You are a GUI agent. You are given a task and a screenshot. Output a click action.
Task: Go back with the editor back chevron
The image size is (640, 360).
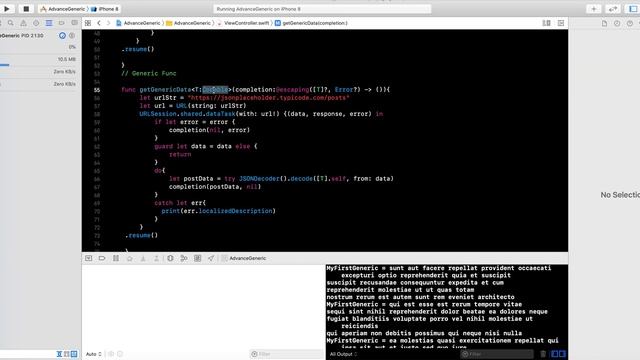coord(99,23)
